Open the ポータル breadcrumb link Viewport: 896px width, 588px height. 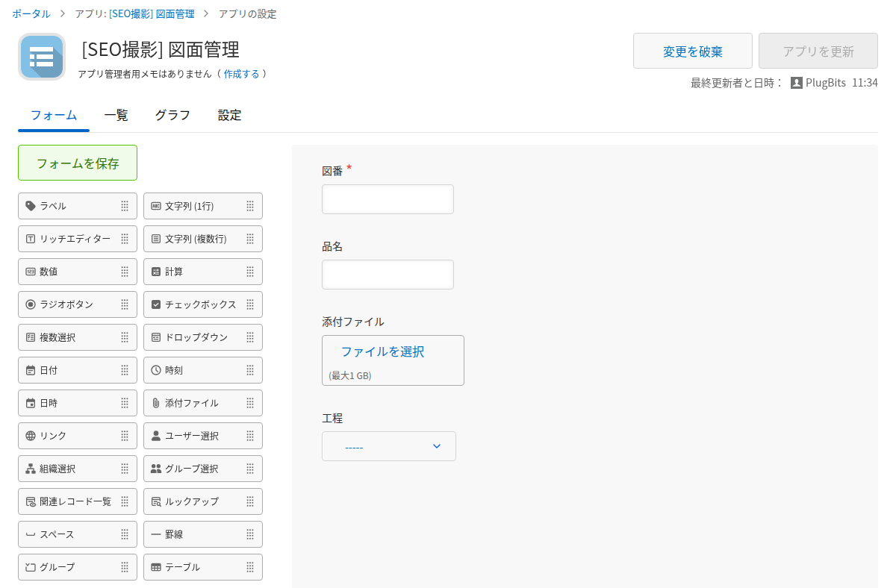pos(31,13)
